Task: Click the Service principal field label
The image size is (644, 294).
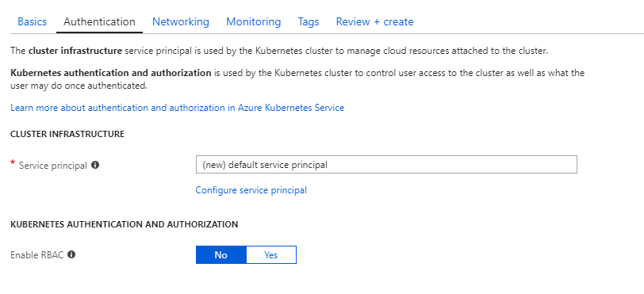Action: click(53, 166)
